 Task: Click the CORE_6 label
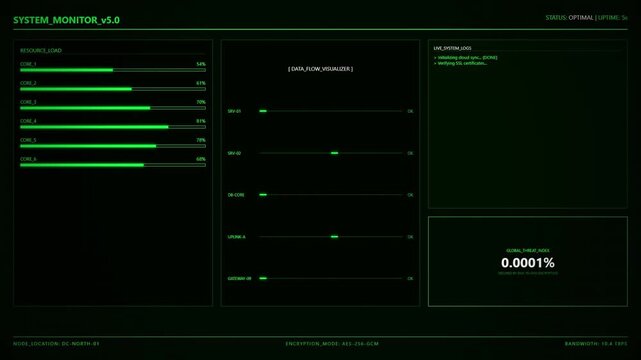click(x=28, y=159)
